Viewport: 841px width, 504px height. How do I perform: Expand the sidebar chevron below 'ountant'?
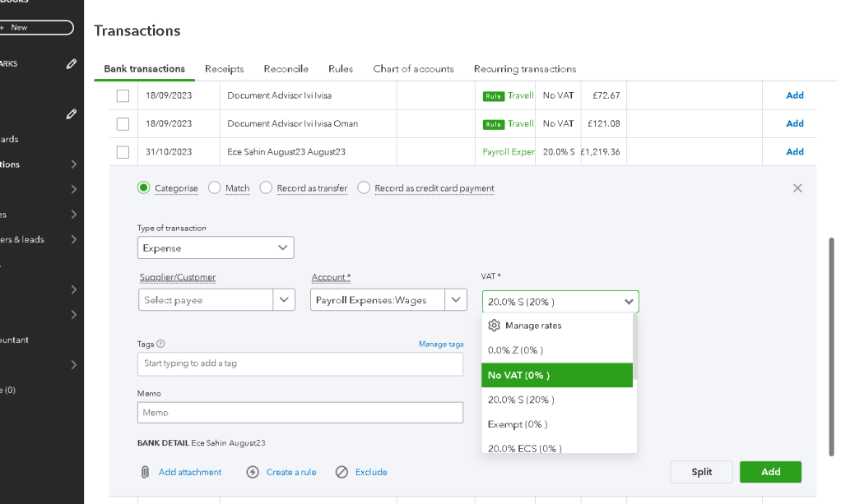pyautogui.click(x=74, y=365)
